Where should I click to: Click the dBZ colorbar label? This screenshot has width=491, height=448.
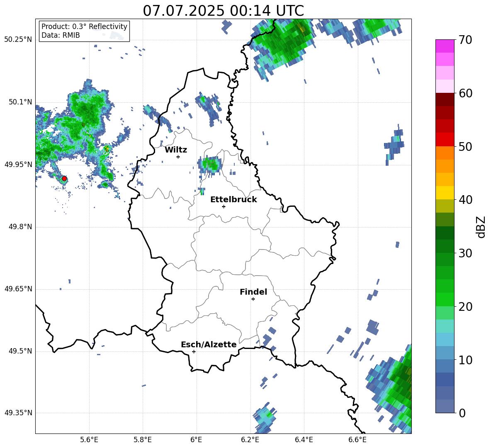481,227
